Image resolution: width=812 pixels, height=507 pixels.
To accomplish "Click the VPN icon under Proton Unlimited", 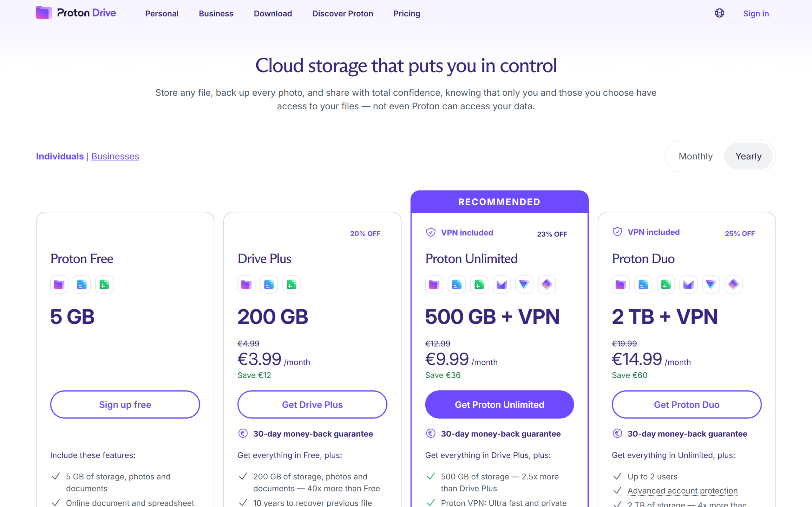I will 524,285.
